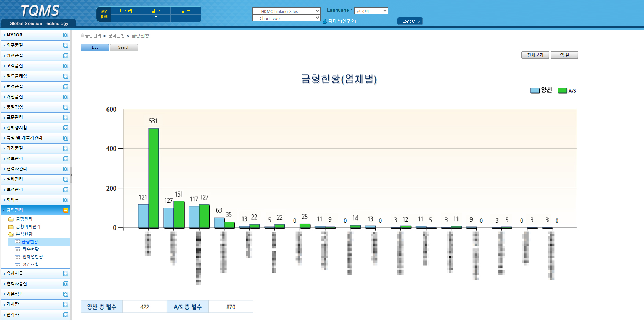Click plus icon next to 정보관리
This screenshot has height=333, width=644.
(66, 159)
